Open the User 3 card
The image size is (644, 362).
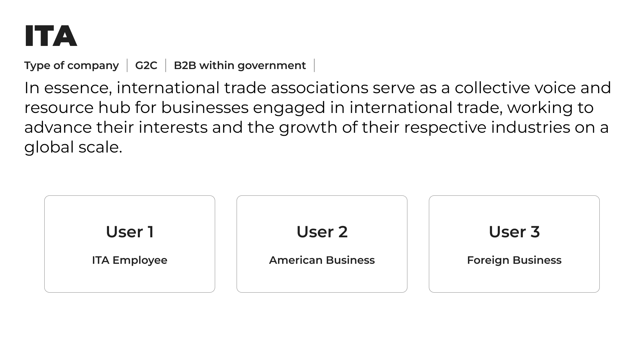click(x=514, y=244)
